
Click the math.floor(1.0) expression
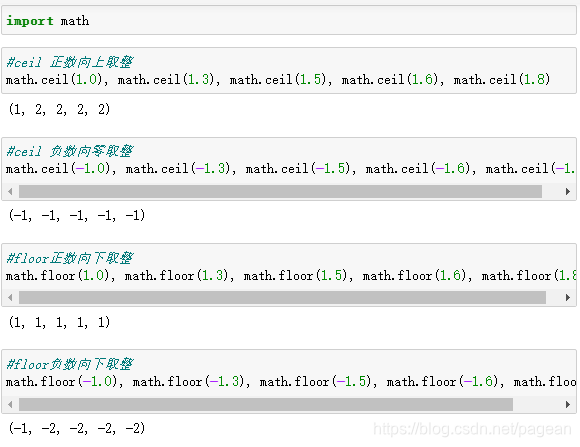57,276
